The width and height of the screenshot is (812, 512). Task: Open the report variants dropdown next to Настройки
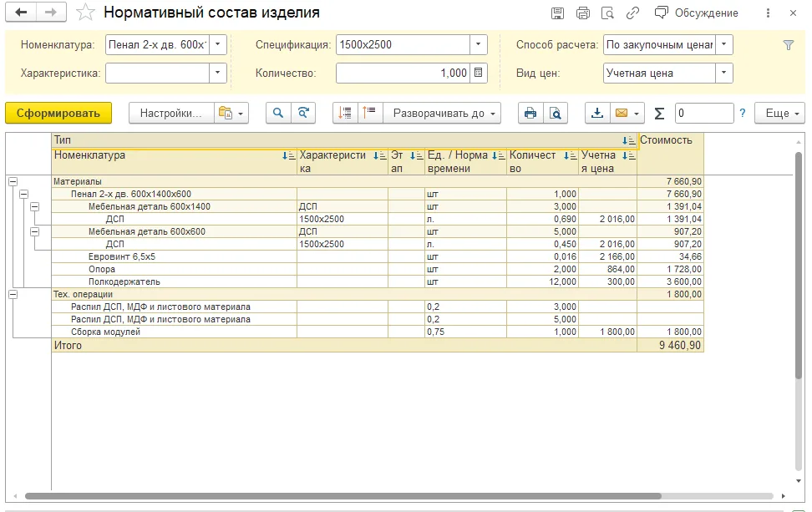[x=231, y=113]
